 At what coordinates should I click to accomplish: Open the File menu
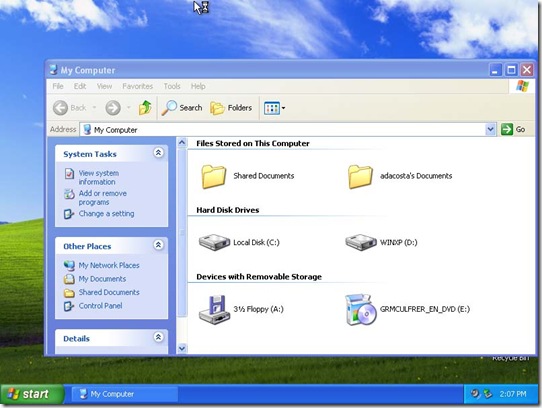[58, 86]
